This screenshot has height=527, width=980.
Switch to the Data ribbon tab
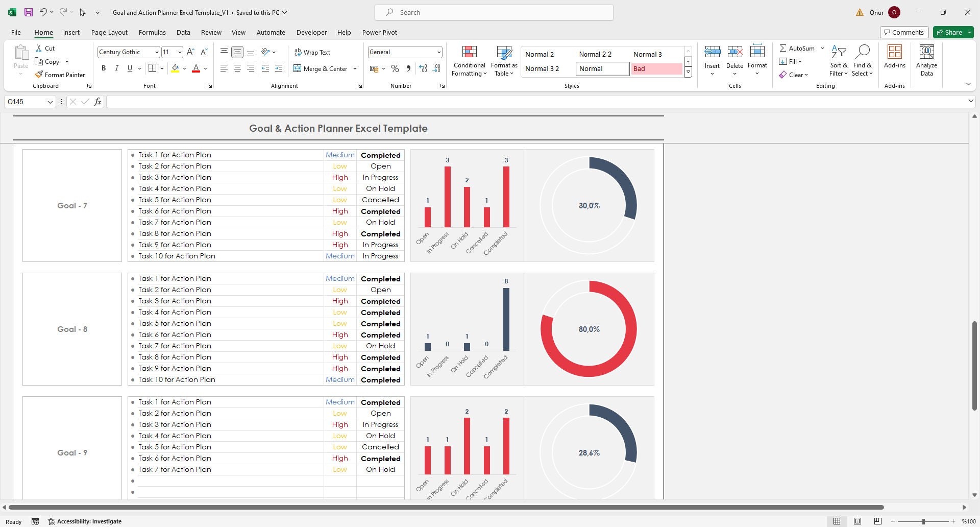[183, 32]
